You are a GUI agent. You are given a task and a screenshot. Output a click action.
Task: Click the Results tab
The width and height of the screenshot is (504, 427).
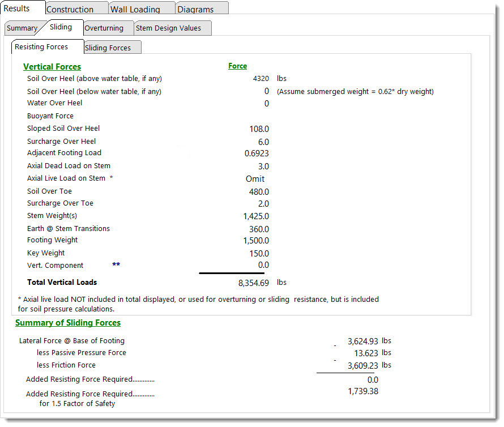17,8
